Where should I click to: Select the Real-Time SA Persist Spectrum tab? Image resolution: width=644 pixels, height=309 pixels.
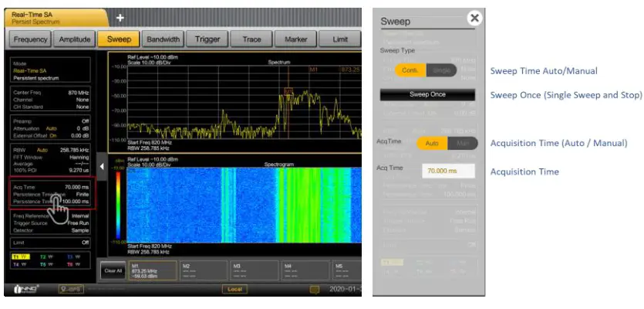(56, 18)
